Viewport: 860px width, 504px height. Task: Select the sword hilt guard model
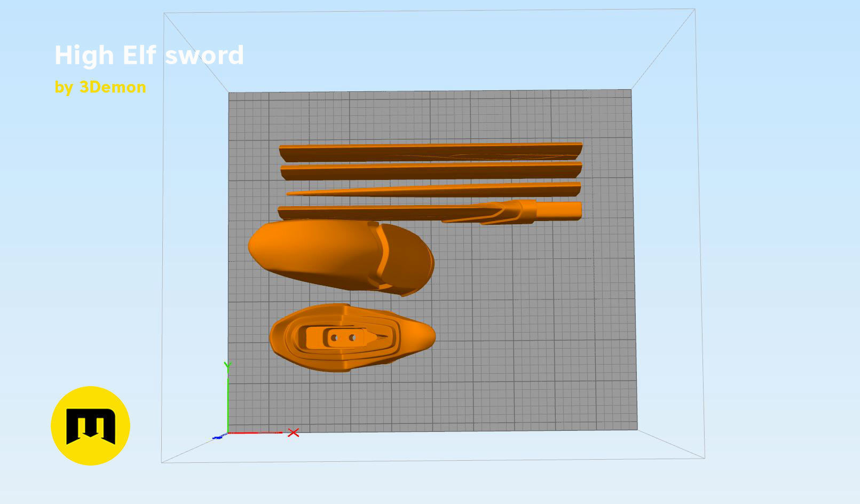(x=352, y=337)
